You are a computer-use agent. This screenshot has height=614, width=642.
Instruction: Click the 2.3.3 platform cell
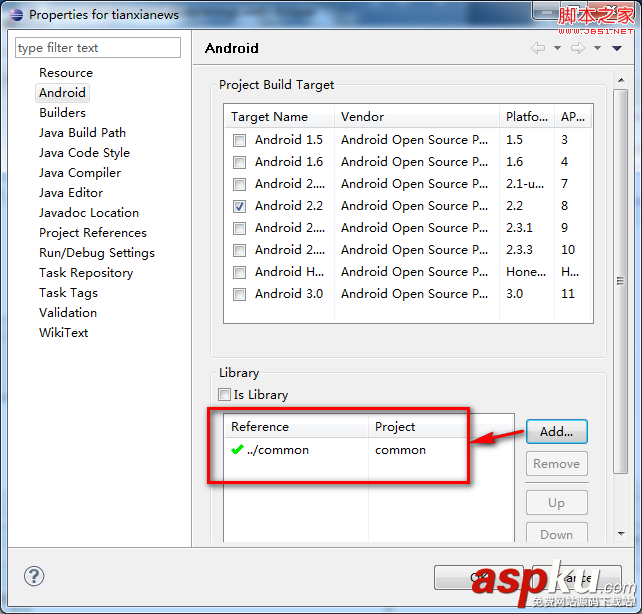pos(519,250)
